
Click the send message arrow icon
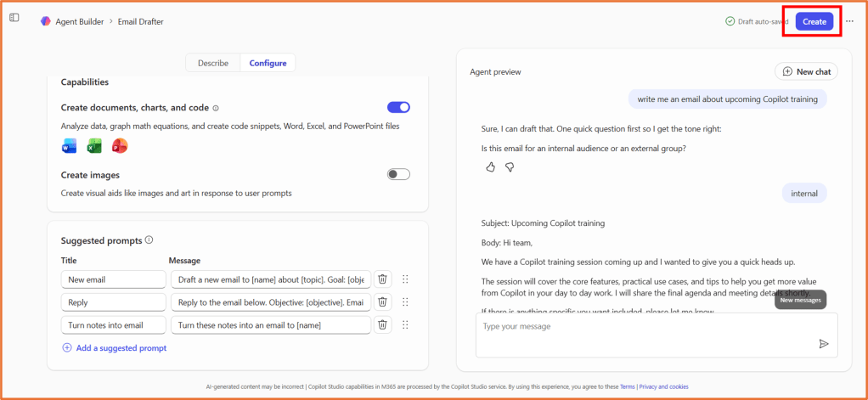(x=824, y=344)
